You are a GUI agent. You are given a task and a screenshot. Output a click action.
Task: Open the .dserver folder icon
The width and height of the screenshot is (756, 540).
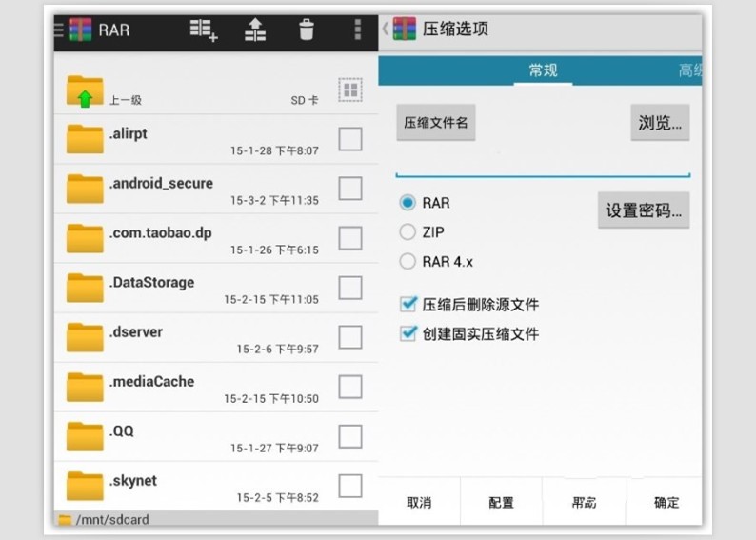tap(85, 337)
